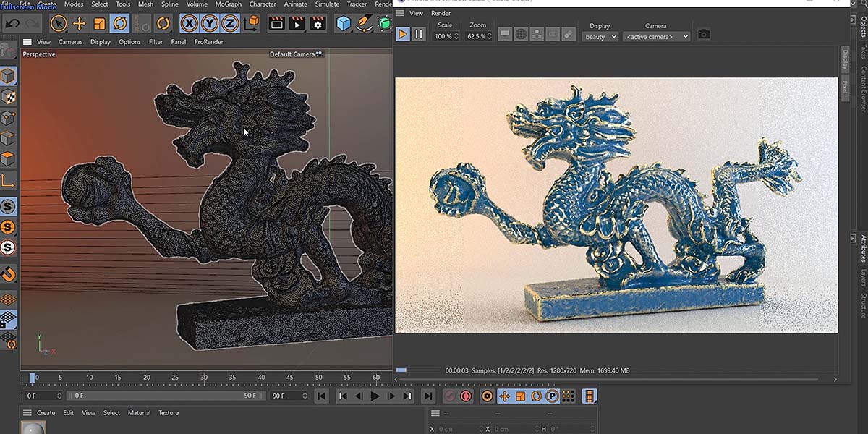
Task: Click the record active objects button
Action: 449,396
